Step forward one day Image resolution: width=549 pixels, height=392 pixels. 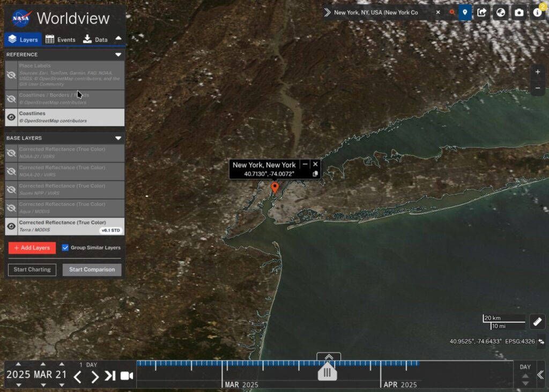coord(94,377)
